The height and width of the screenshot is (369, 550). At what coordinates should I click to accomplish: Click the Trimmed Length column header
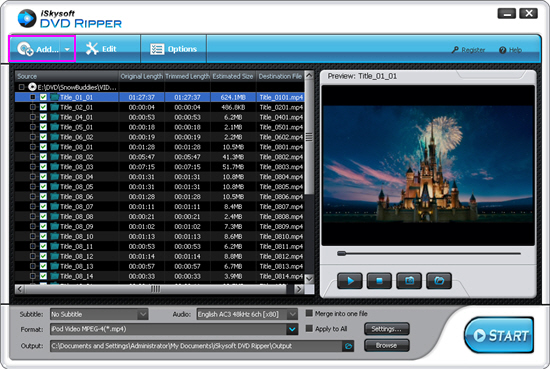pyautogui.click(x=187, y=76)
